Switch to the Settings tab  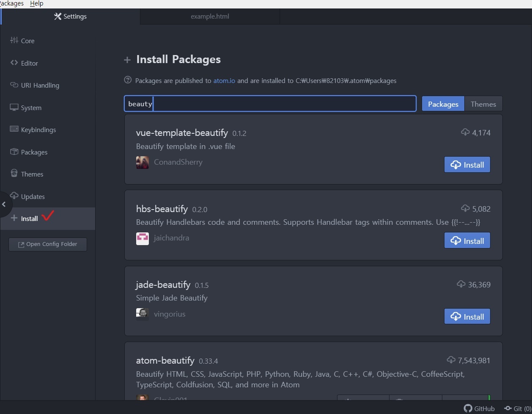pyautogui.click(x=70, y=17)
